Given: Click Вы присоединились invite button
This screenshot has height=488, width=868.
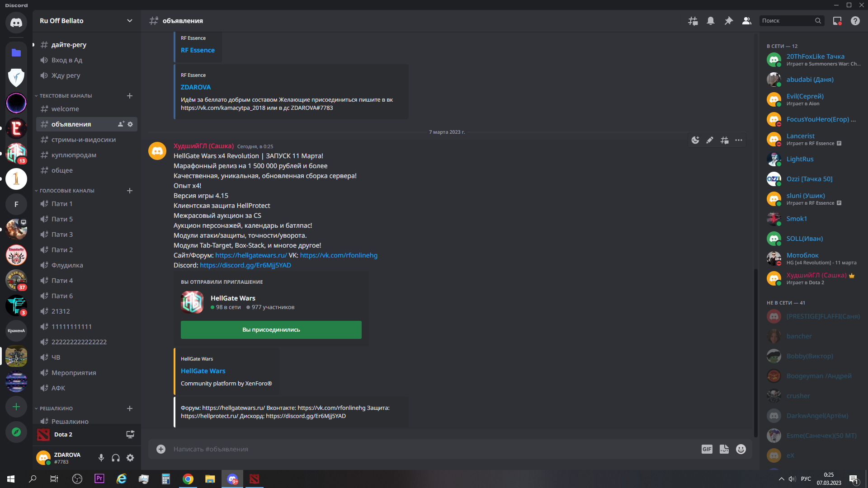Looking at the screenshot, I should 271,330.
